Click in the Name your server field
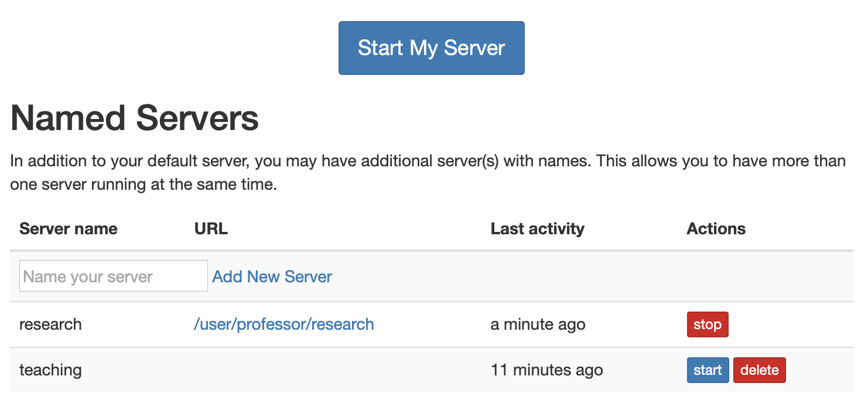This screenshot has height=417, width=868. pyautogui.click(x=113, y=275)
